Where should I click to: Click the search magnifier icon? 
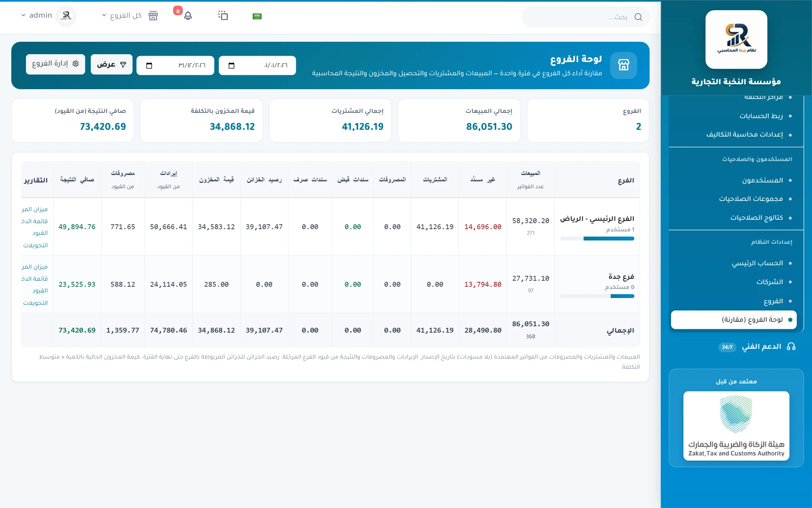638,17
